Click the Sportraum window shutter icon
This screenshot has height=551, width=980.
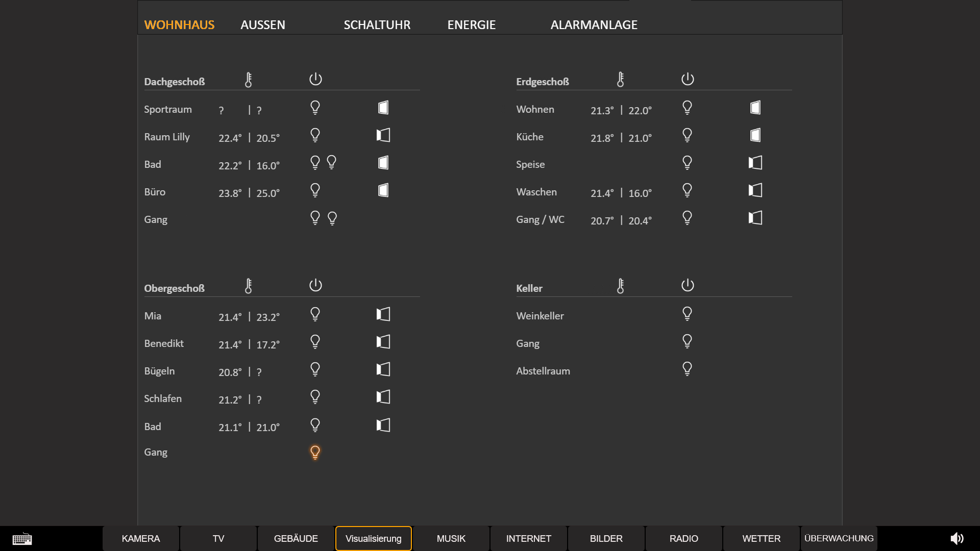[383, 108]
